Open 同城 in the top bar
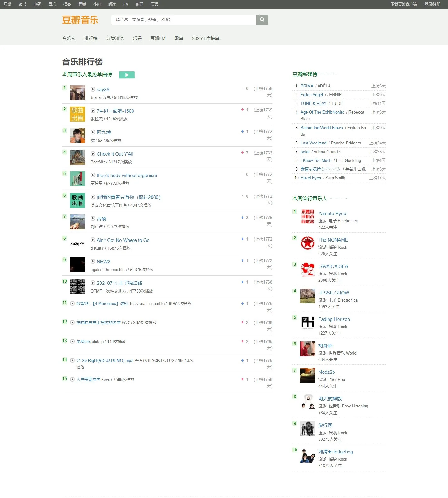Screen dimensions: 448x498 coord(82,4)
